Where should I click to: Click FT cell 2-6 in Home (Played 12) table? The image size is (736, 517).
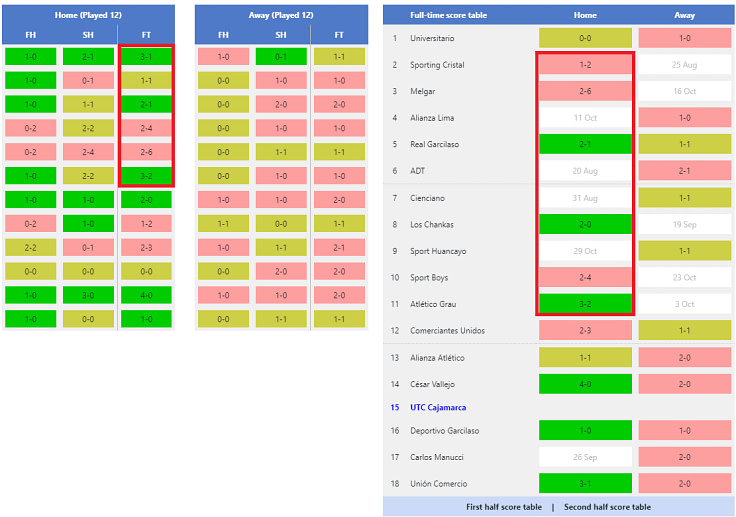coord(146,152)
